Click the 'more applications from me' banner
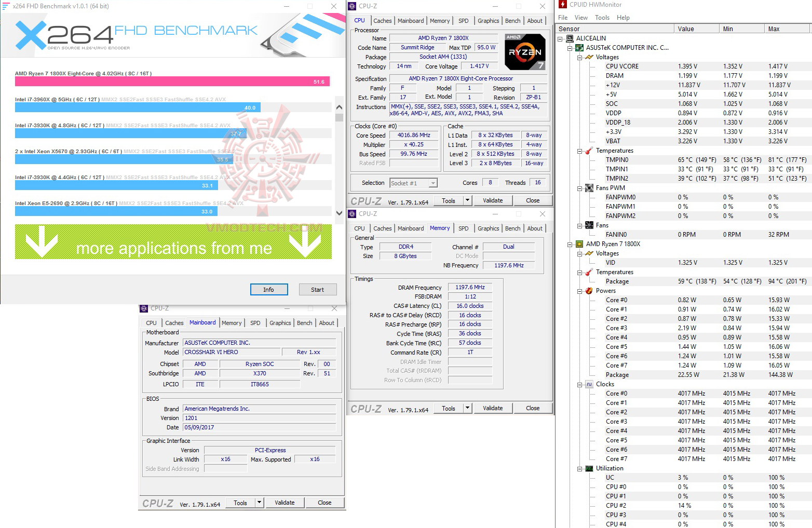This screenshot has width=812, height=528. point(173,242)
